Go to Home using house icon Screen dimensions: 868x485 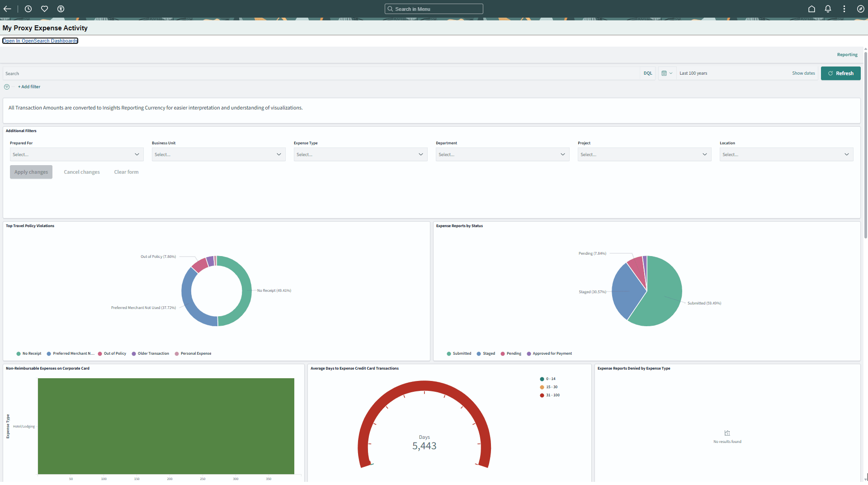click(x=811, y=9)
